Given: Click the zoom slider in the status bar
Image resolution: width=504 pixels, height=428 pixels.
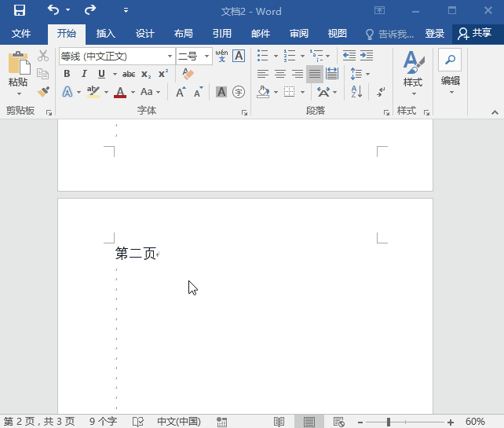Looking at the screenshot, I should [x=388, y=422].
